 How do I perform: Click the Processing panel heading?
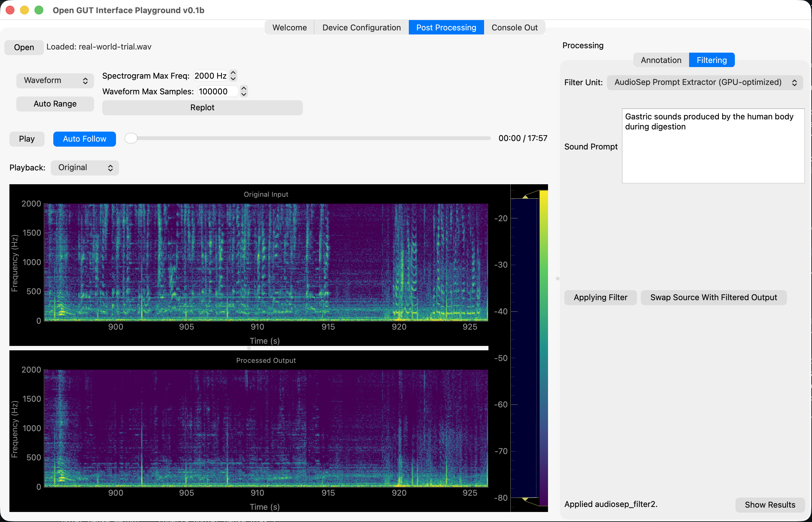pos(583,45)
